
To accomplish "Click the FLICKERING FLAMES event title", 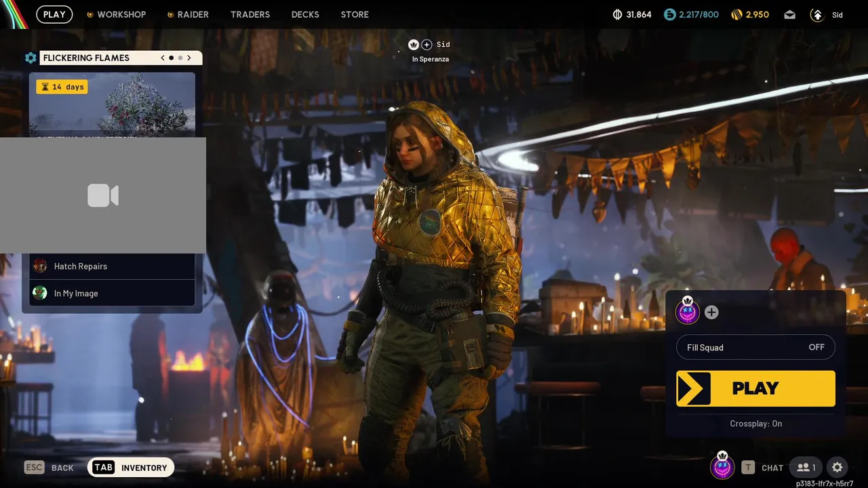I will tap(86, 58).
